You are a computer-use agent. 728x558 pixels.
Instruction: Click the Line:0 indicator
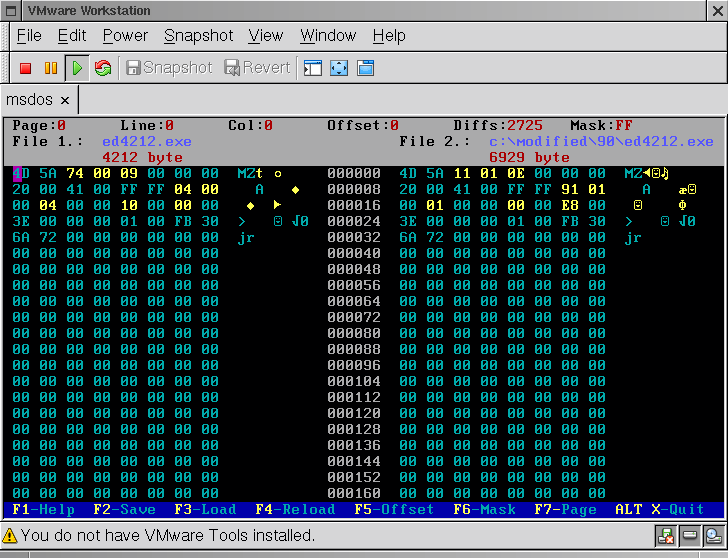(147, 125)
